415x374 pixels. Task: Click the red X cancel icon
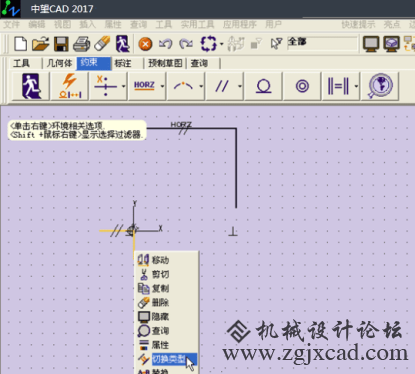(x=145, y=44)
